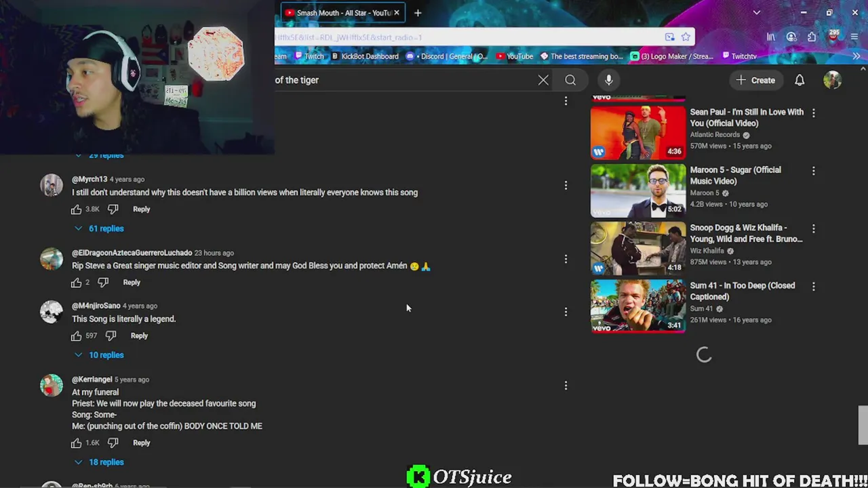The height and width of the screenshot is (488, 868).
Task: Open the list all tabs dropdown arrow
Action: click(x=757, y=12)
